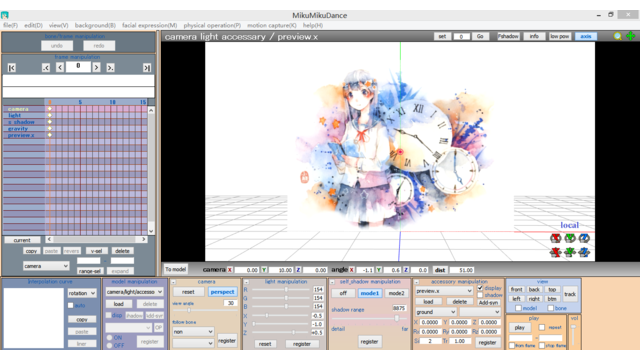Image resolution: width=640 pixels, height=360 pixels.
Task: Select the ON radio button
Action: coord(109,338)
